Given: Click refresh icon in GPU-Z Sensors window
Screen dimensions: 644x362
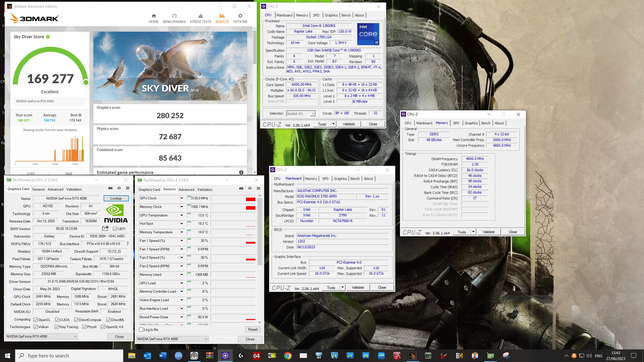Looking at the screenshot, I should [250, 188].
